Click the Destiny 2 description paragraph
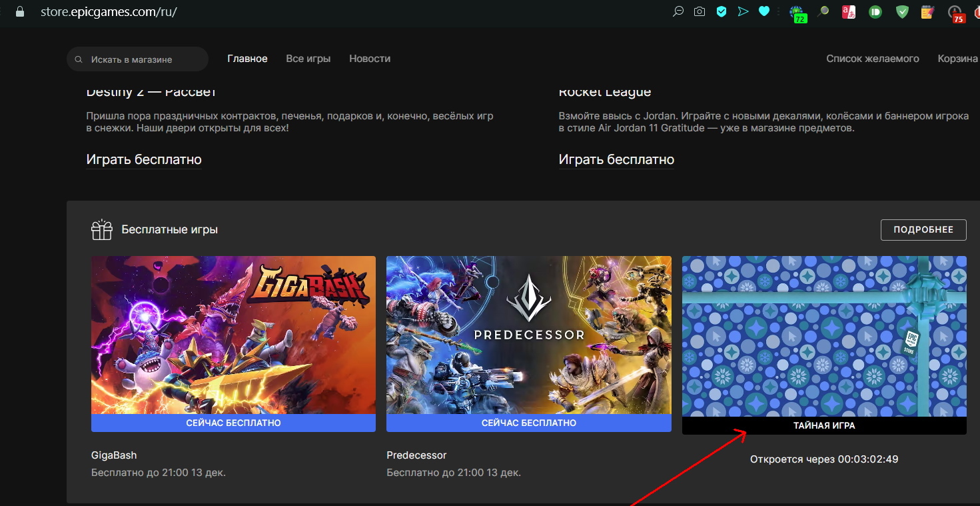Viewport: 980px width, 506px height. point(290,121)
